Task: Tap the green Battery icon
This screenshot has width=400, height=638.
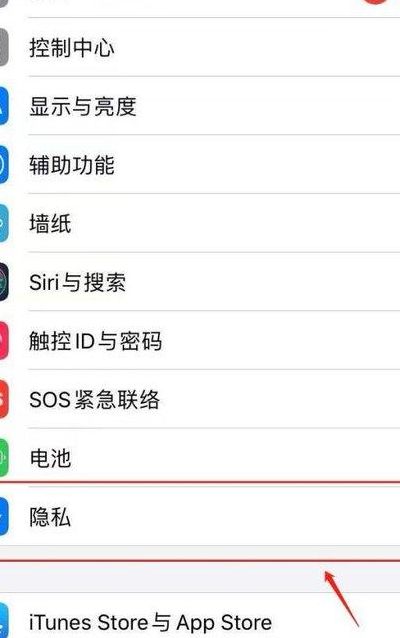Action: pyautogui.click(x=4, y=458)
